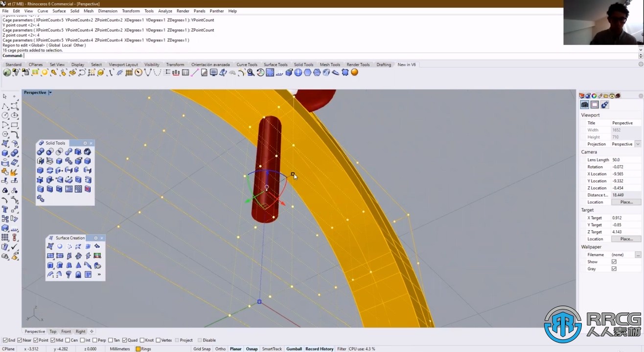
Task: Enable the Cen osnap checkbox
Action: click(68, 340)
